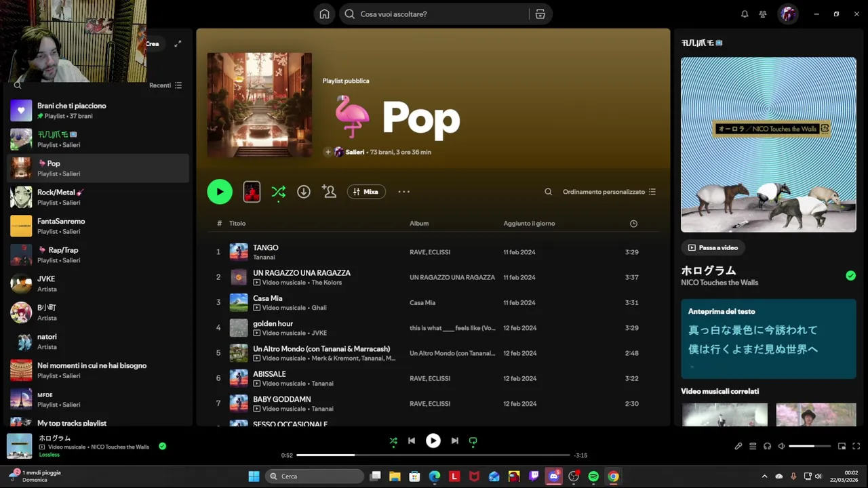Screen dimensions: 868x488
Task: Select the Casa Mia track title
Action: pos(268,298)
